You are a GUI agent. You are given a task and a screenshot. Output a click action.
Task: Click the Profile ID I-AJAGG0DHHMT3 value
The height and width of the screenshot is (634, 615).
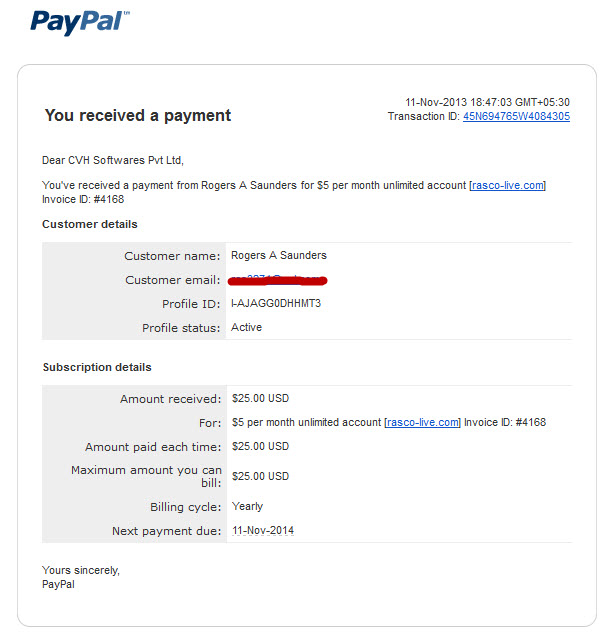tap(276, 303)
